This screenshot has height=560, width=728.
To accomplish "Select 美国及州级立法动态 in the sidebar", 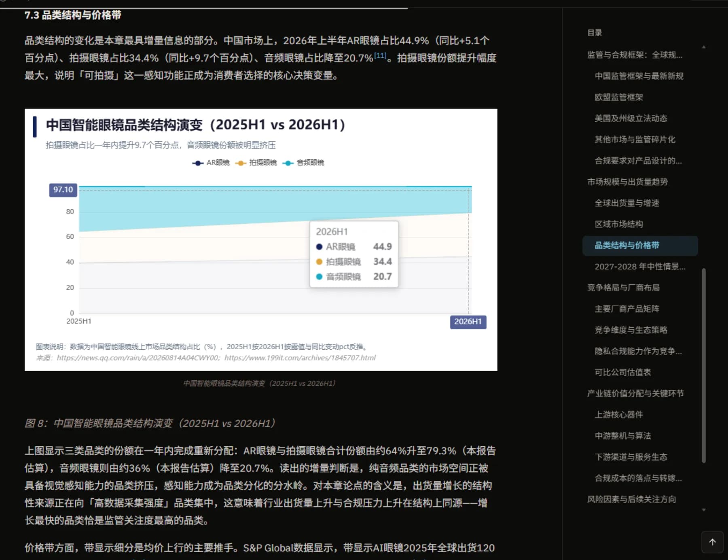I will pos(631,119).
